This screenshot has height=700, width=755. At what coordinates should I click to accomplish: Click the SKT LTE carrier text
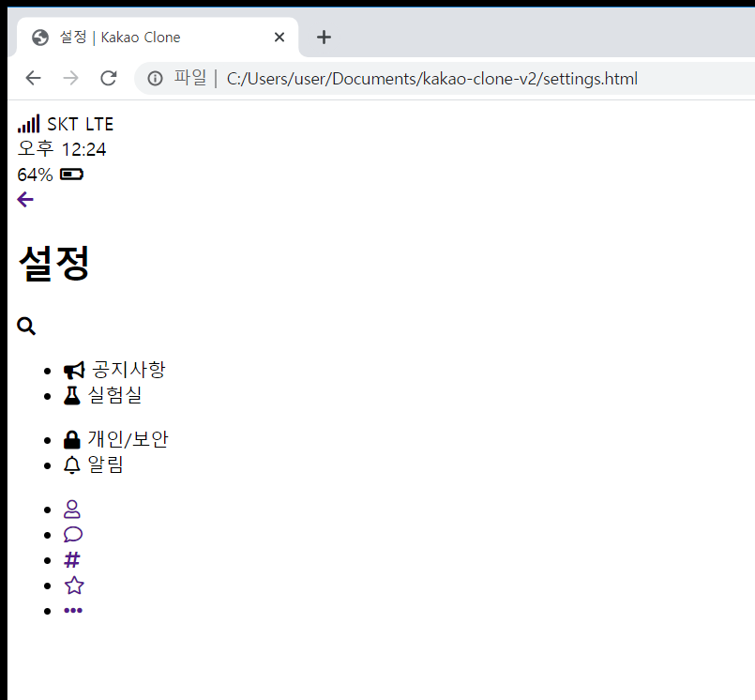click(81, 124)
